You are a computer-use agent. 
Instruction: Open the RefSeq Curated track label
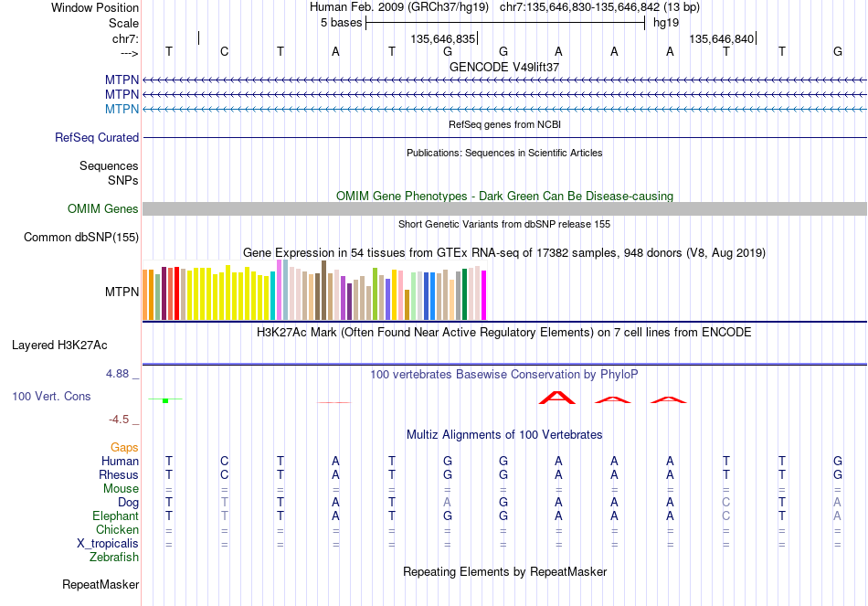pyautogui.click(x=97, y=137)
